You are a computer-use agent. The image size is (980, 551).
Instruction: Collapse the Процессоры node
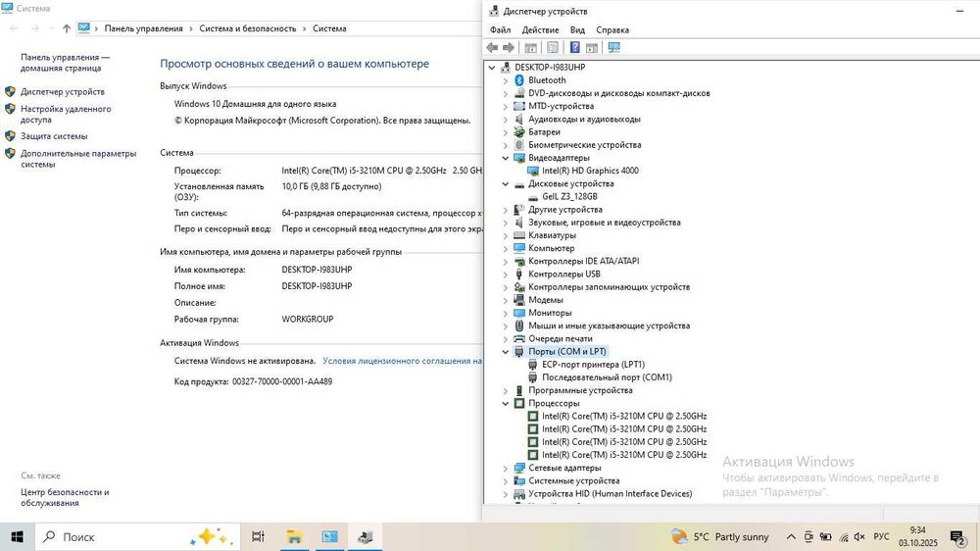pyautogui.click(x=506, y=403)
